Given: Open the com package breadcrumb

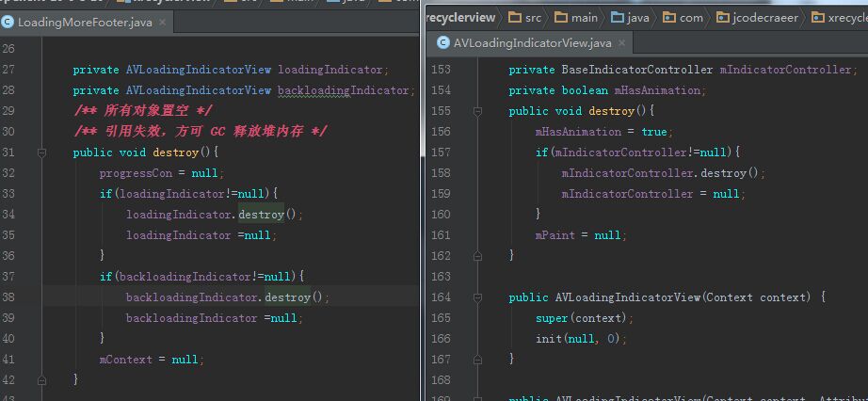Looking at the screenshot, I should 683,18.
